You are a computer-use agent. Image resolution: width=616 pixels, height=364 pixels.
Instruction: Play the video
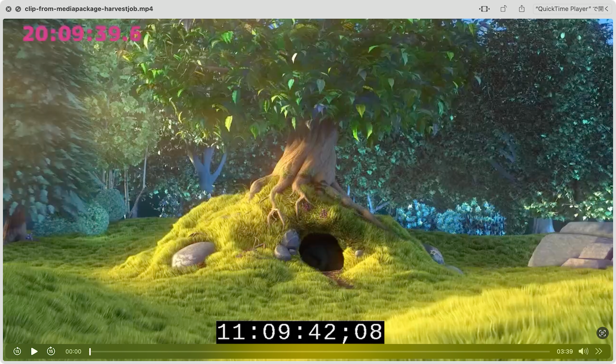(34, 351)
